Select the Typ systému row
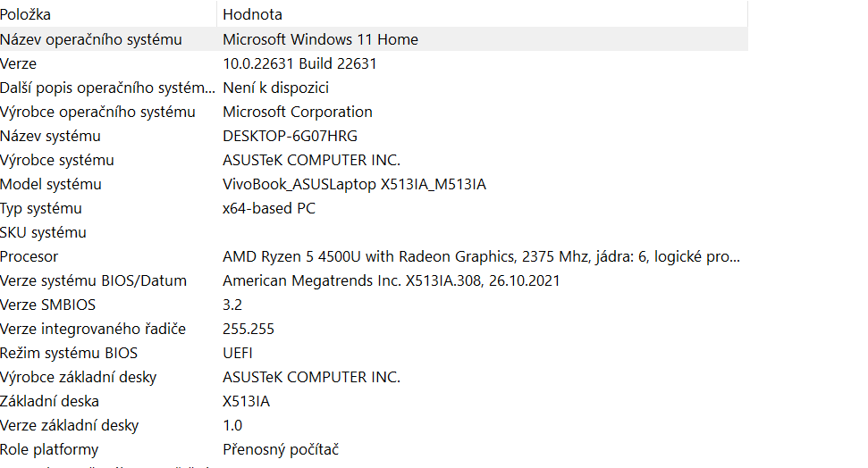The height and width of the screenshot is (468, 868). point(374,209)
